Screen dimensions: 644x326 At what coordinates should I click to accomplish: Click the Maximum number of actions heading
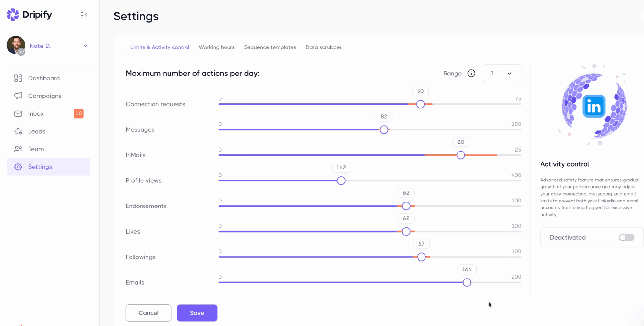[193, 73]
